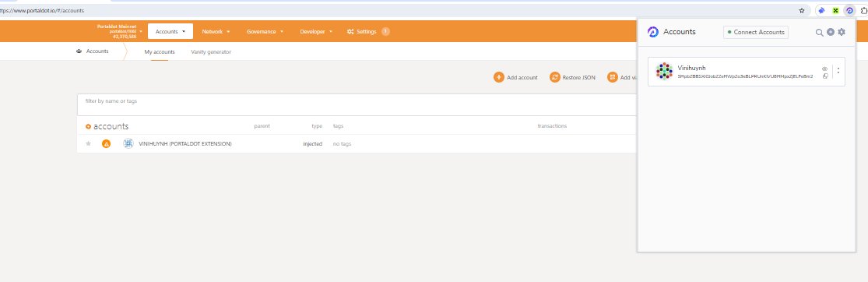The image size is (868, 282).
Task: Expand the Governance menu
Action: 265,32
